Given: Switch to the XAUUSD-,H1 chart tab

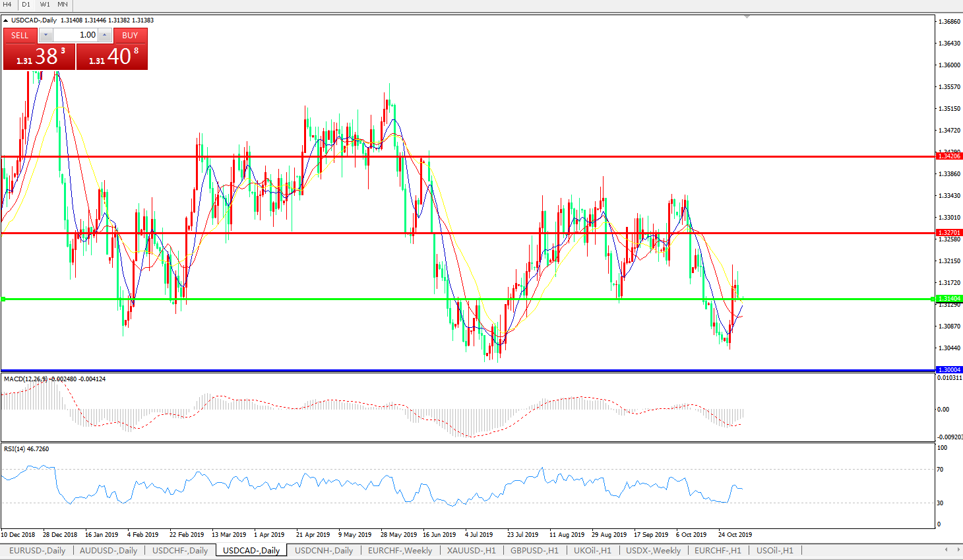Looking at the screenshot, I should click(471, 550).
